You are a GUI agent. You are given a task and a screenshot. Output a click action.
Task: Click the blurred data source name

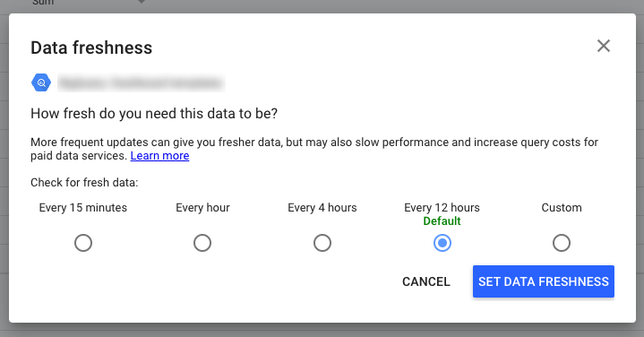tap(141, 83)
